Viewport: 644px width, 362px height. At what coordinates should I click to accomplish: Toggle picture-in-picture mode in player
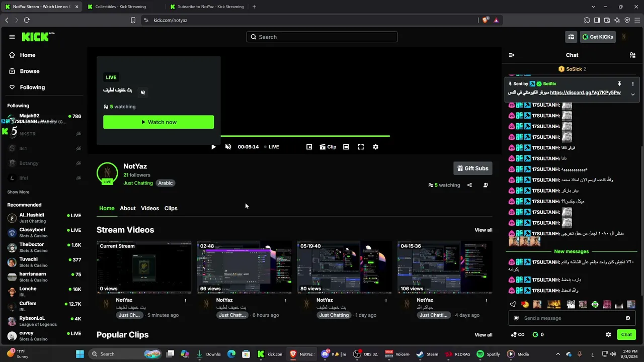pyautogui.click(x=309, y=147)
